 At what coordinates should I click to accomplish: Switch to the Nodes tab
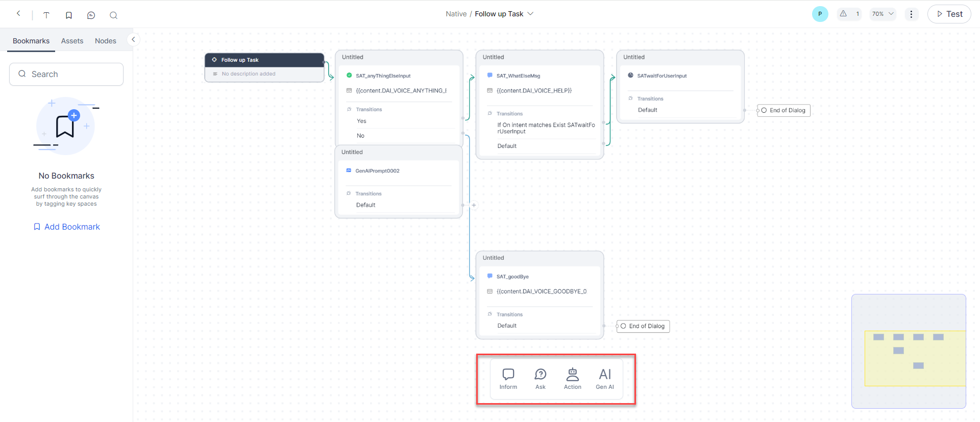click(105, 41)
